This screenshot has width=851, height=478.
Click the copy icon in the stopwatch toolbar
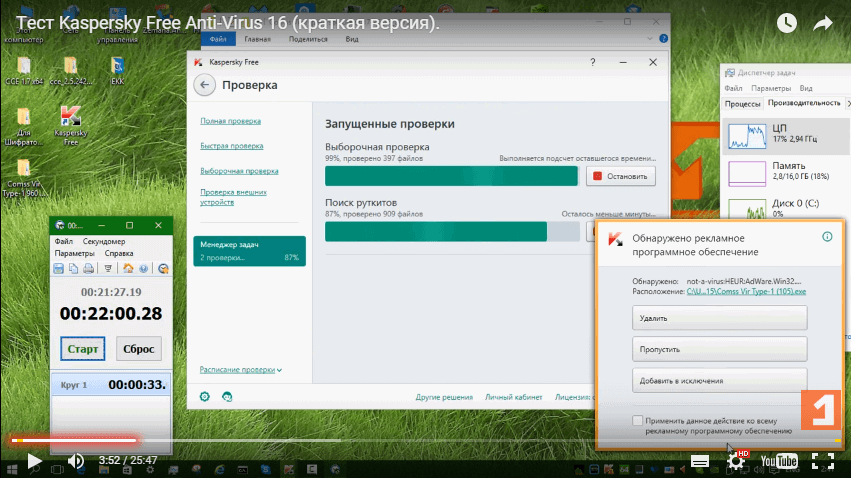pyautogui.click(x=73, y=268)
